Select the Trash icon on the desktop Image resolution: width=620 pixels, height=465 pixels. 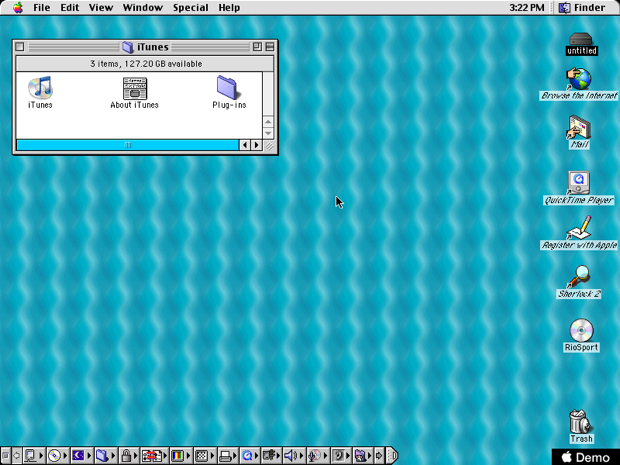tap(581, 422)
